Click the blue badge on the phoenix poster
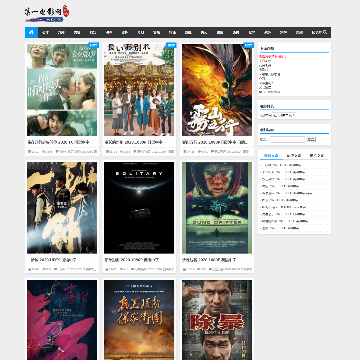Screen dimensions: 360x360 [x=249, y=45]
